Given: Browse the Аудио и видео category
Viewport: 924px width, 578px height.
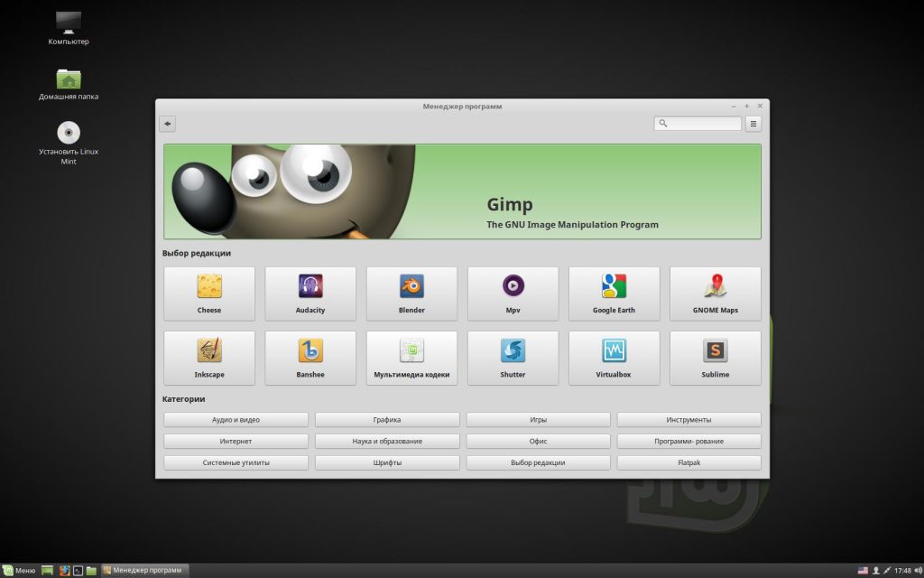Looking at the screenshot, I should 236,420.
